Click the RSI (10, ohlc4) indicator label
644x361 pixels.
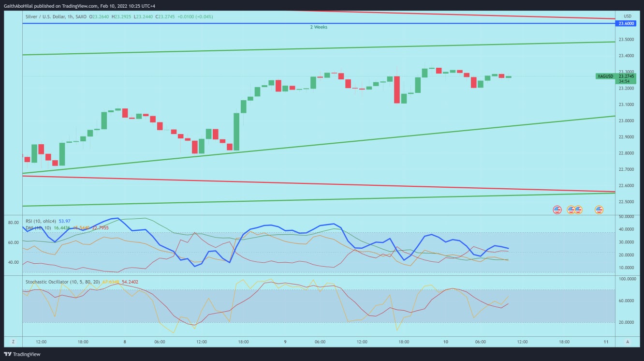coord(40,221)
